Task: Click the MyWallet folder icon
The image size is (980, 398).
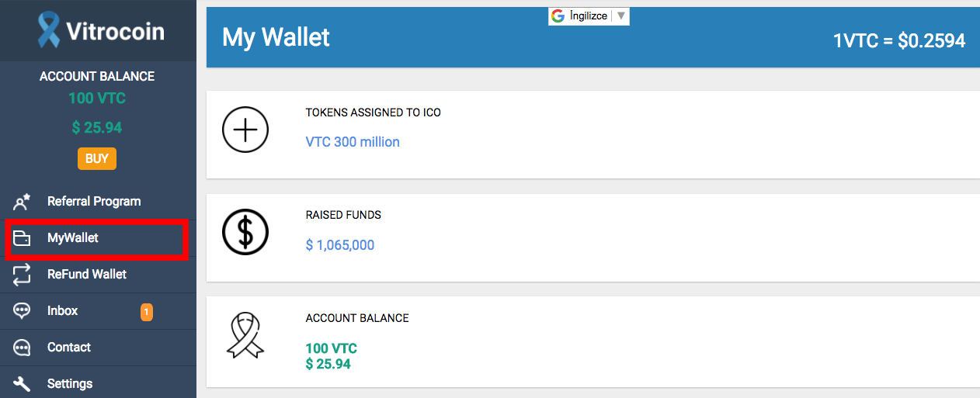Action: 22,238
